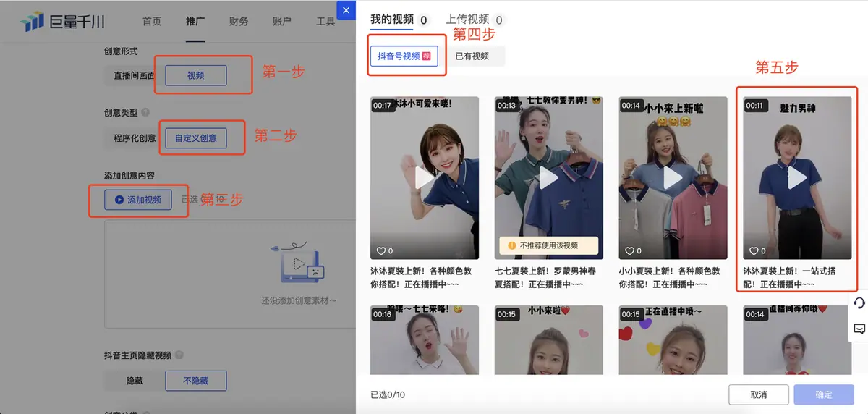The height and width of the screenshot is (414, 868).
Task: Play the 00:14 小小来上新啦 video
Action: coord(673,178)
